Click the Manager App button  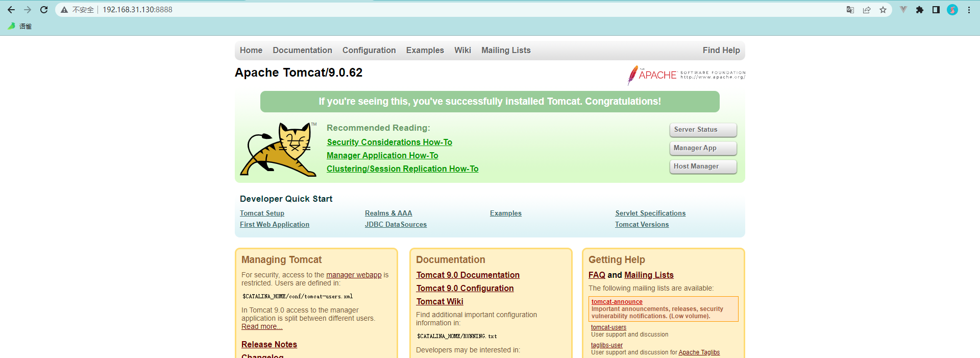pyautogui.click(x=703, y=148)
